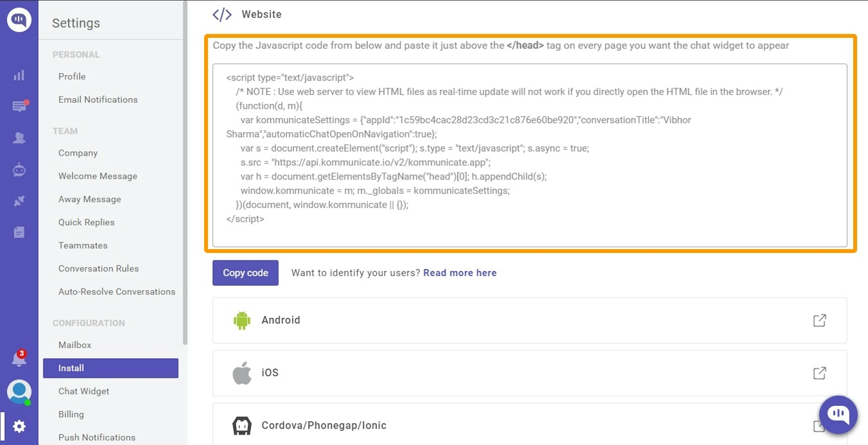This screenshot has width=868, height=445.
Task: Click the user profile avatar
Action: (x=19, y=392)
